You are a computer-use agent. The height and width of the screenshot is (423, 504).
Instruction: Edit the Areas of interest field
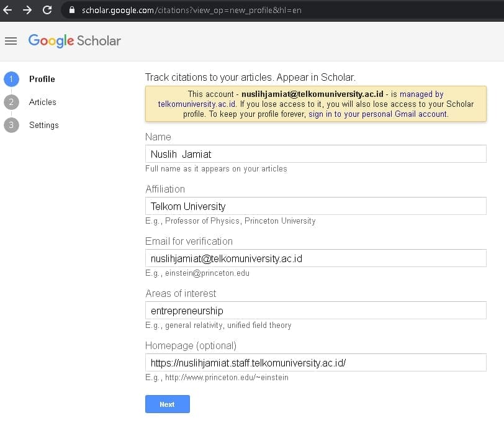pyautogui.click(x=316, y=311)
